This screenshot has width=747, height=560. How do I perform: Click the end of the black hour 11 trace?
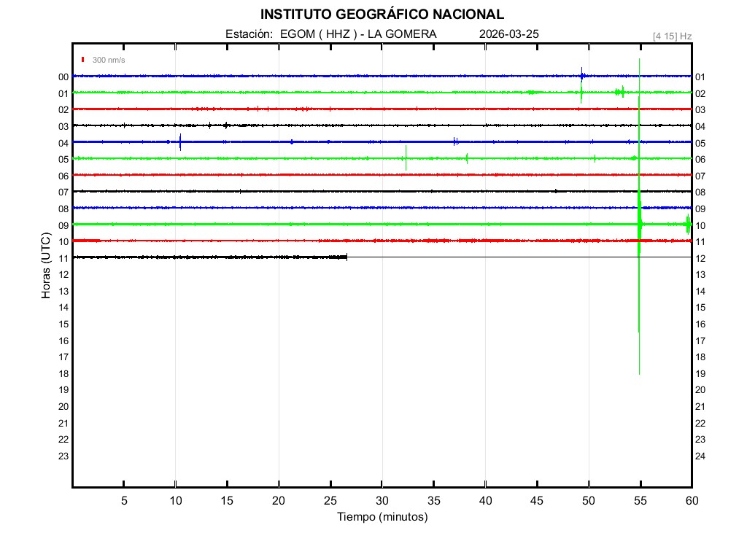347,257
